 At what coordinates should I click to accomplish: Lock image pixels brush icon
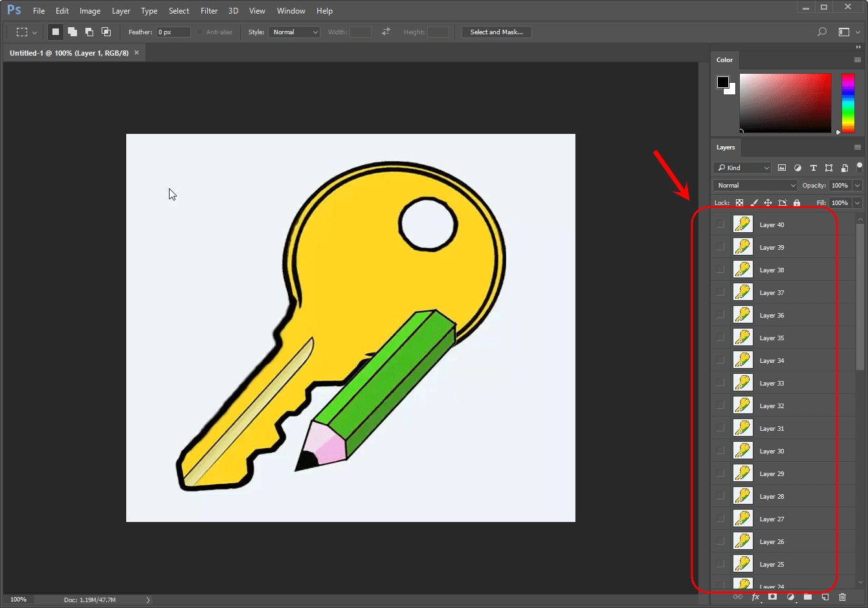tap(754, 202)
